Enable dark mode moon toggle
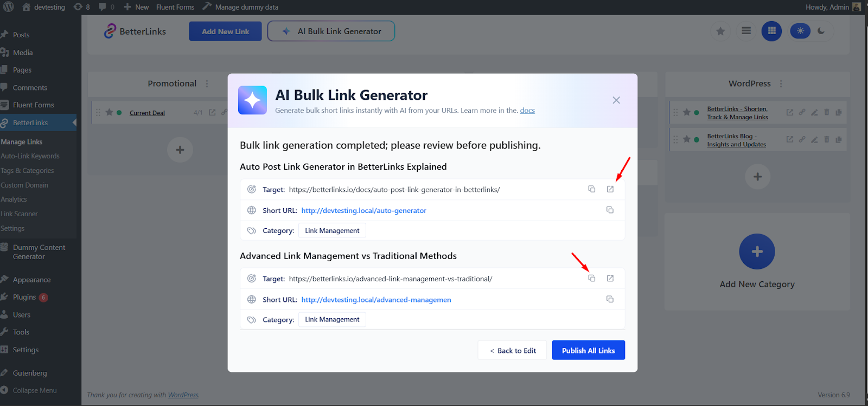The image size is (868, 406). [x=821, y=31]
